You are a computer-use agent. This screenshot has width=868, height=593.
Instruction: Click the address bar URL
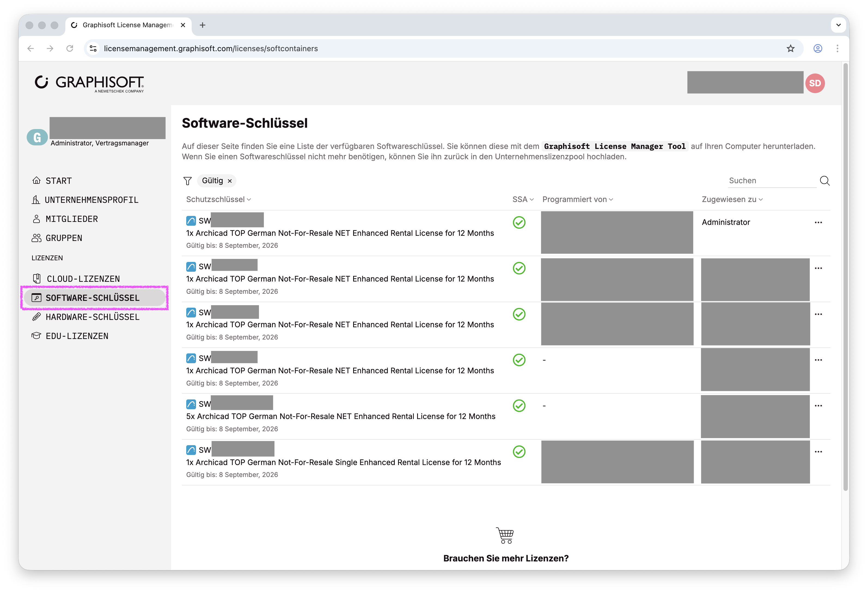211,48
